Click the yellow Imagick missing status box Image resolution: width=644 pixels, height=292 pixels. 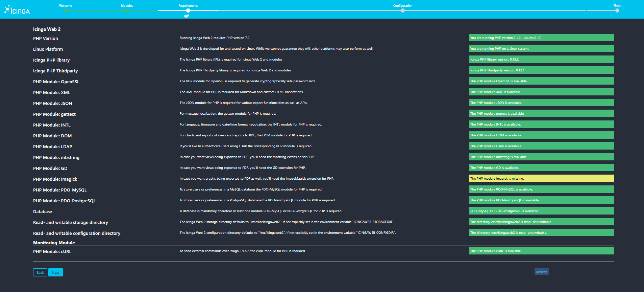tap(541, 179)
